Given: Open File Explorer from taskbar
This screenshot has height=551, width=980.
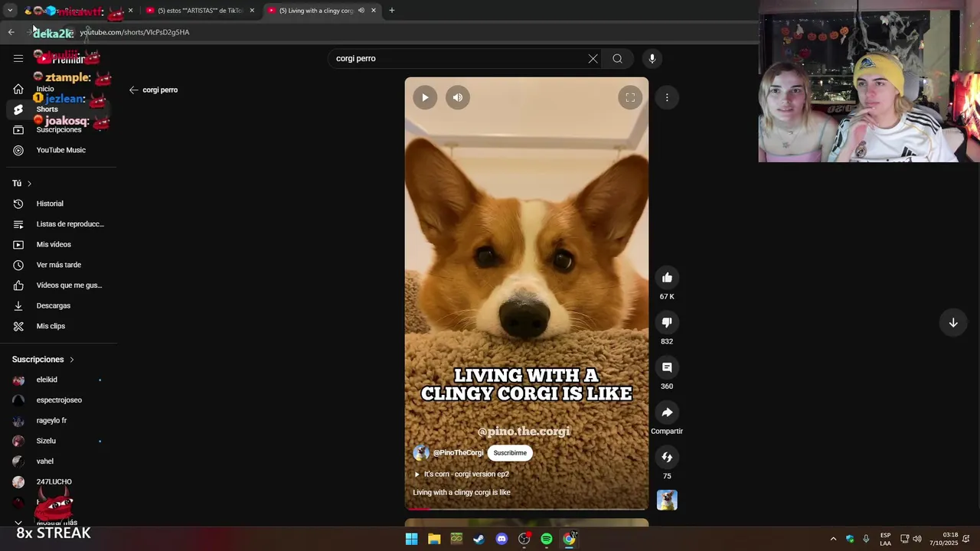Looking at the screenshot, I should coord(434,539).
